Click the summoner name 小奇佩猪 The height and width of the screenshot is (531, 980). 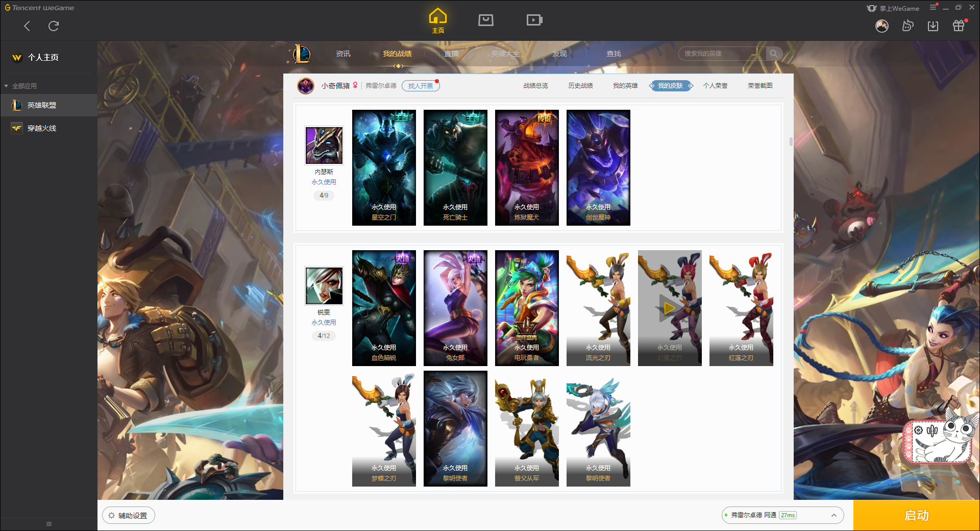pos(335,86)
